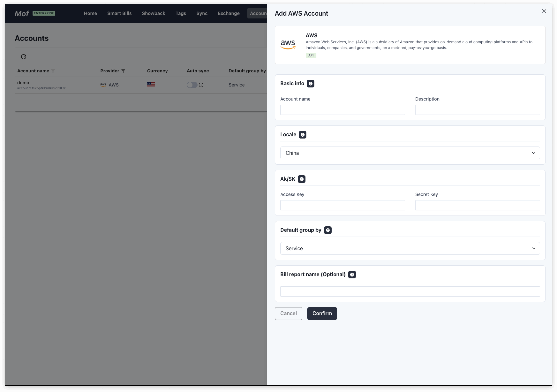The width and height of the screenshot is (557, 392).
Task: Focus the Description input field
Action: click(x=477, y=110)
